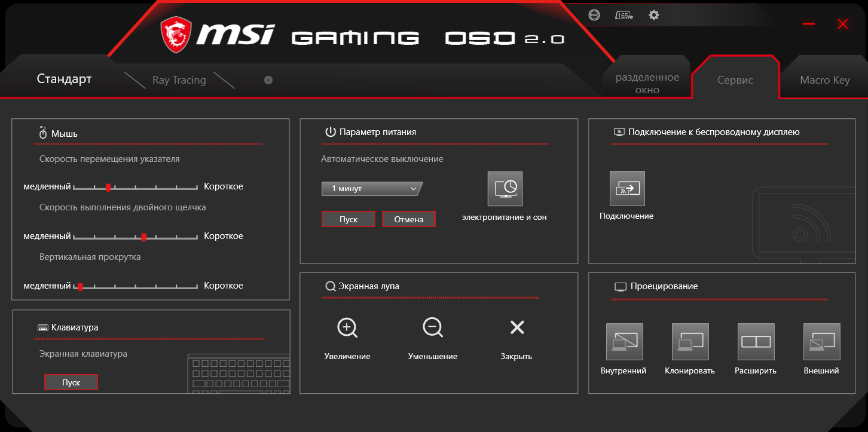Click the vertical scroll slider handle
This screenshot has height=432, width=868.
pyautogui.click(x=80, y=287)
